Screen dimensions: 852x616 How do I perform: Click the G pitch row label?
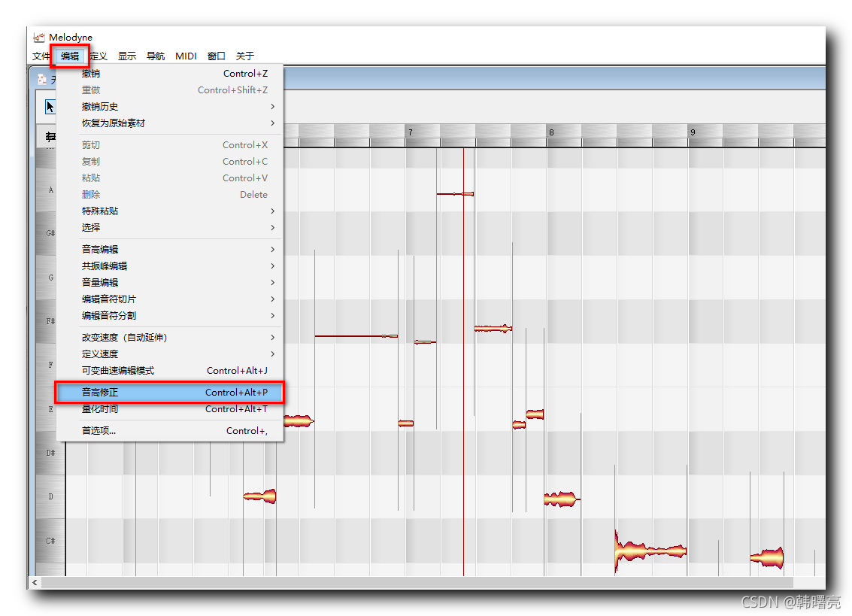pos(50,278)
